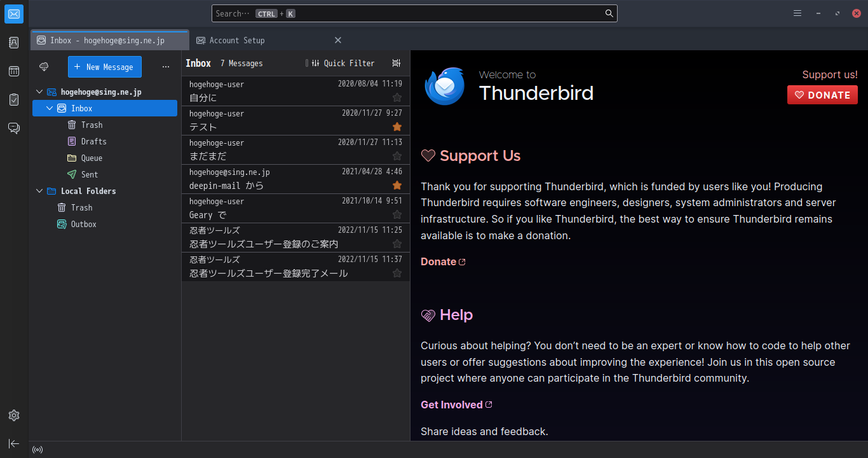Open the Trash folder under Inbox

click(105, 125)
